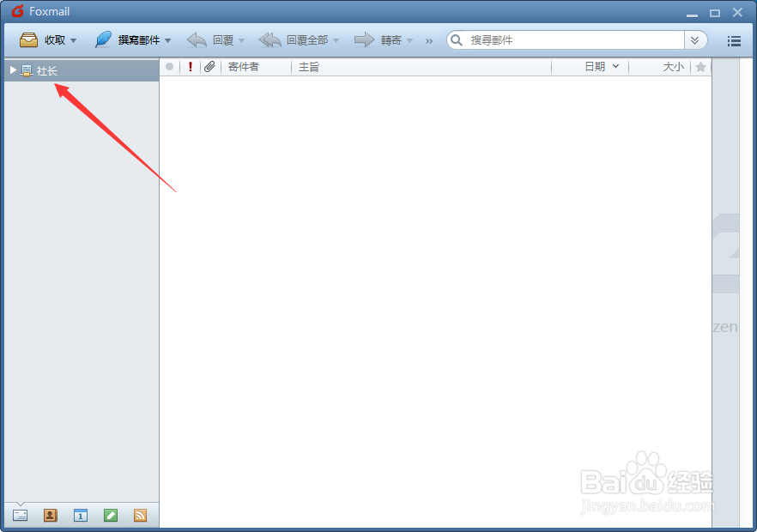
Task: Open the Notes feature icon
Action: [x=110, y=515]
